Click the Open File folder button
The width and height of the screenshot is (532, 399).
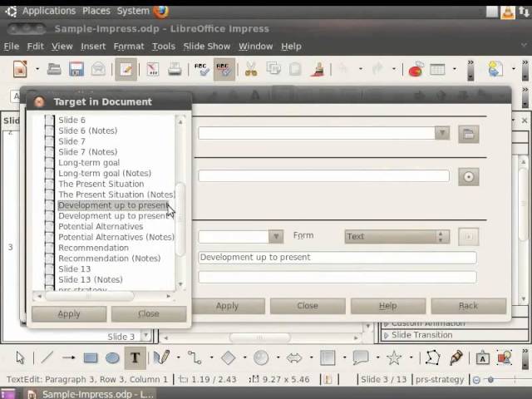pyautogui.click(x=469, y=134)
